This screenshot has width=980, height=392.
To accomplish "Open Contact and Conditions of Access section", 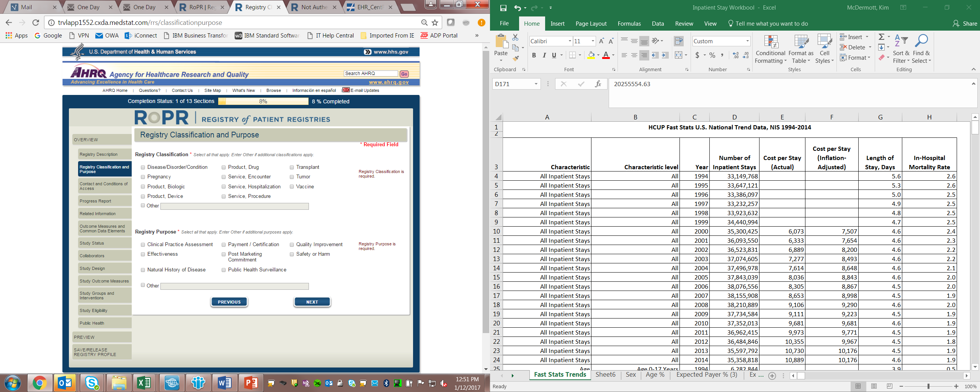I will pyautogui.click(x=105, y=186).
